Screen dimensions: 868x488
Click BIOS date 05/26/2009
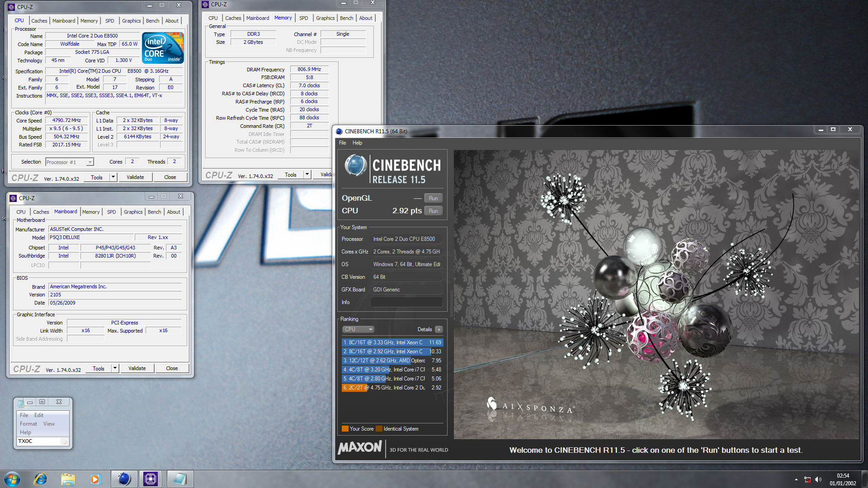[x=115, y=303]
